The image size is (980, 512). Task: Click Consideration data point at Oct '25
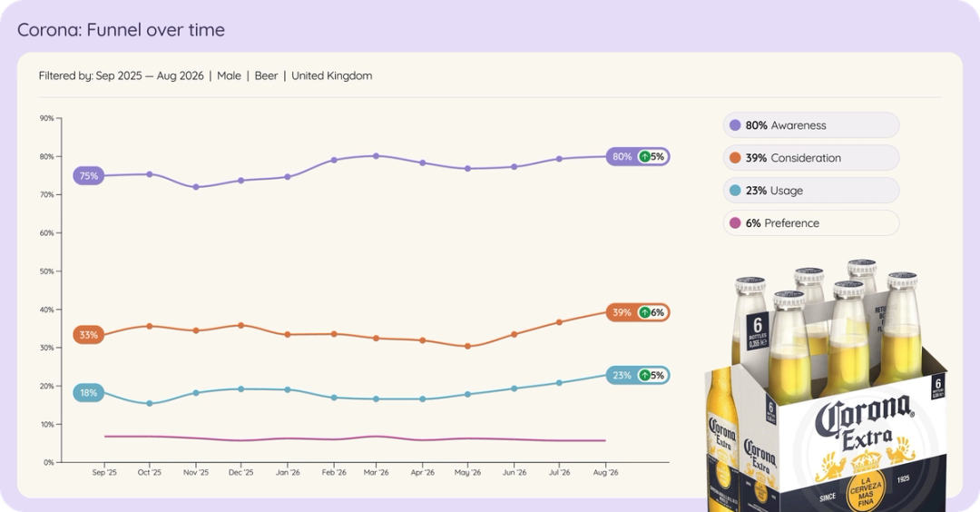[150, 326]
